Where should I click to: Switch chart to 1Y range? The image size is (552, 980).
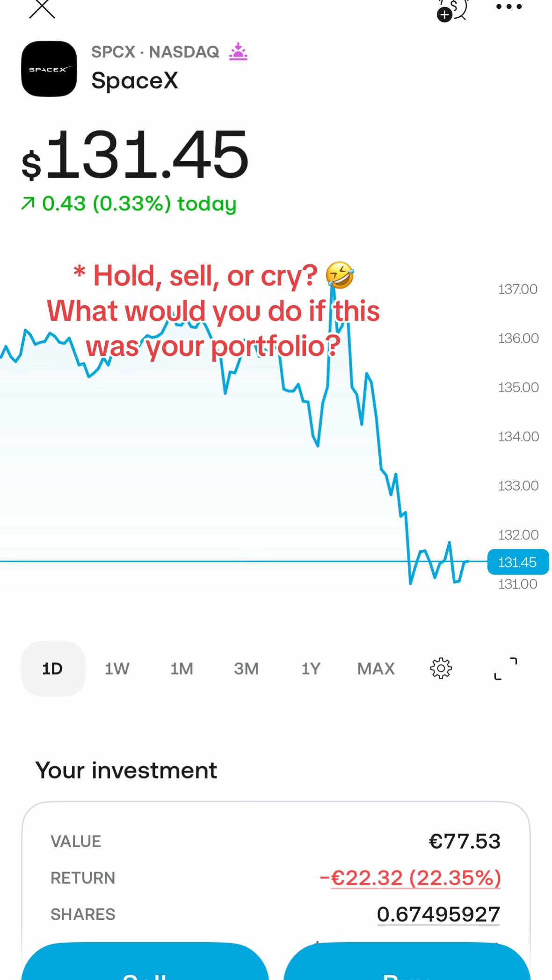(x=311, y=669)
